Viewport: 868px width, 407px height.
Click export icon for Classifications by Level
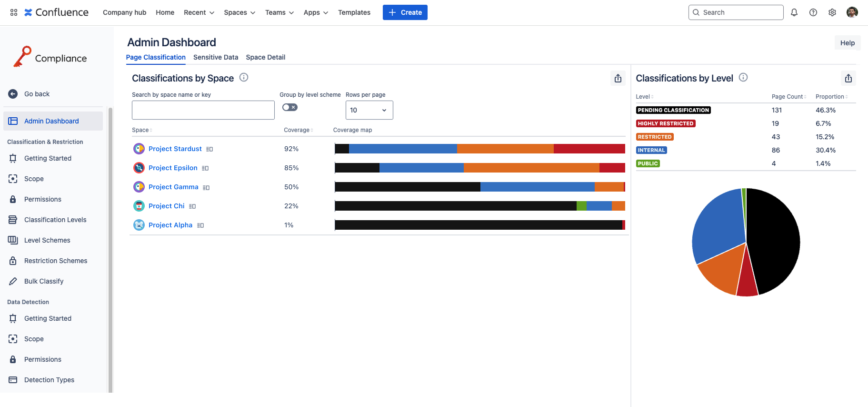(x=848, y=78)
